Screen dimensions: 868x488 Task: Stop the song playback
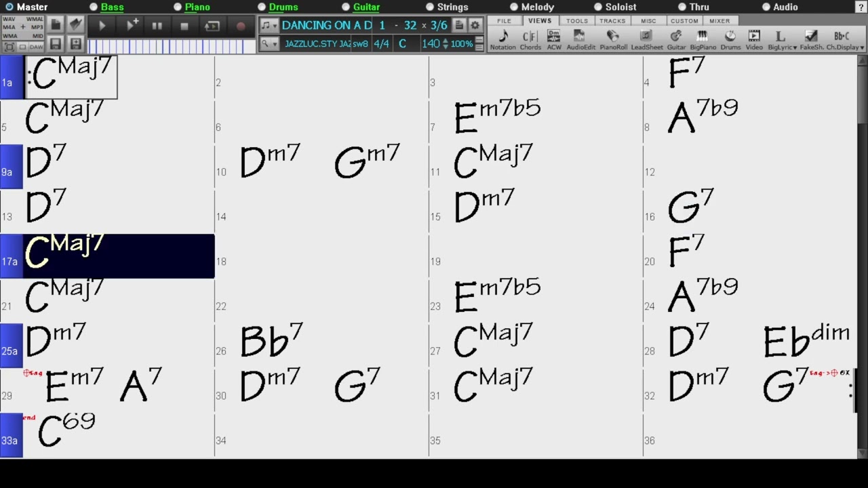(x=184, y=26)
